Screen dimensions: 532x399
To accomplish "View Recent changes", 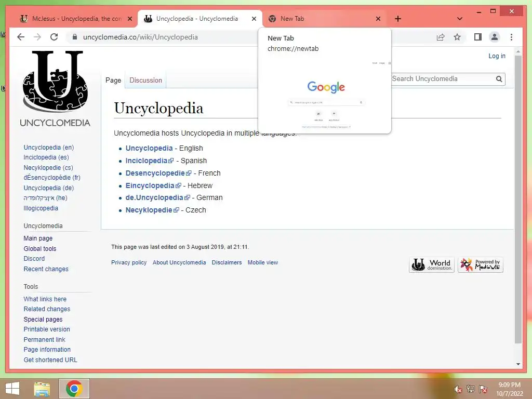I will 46,269.
